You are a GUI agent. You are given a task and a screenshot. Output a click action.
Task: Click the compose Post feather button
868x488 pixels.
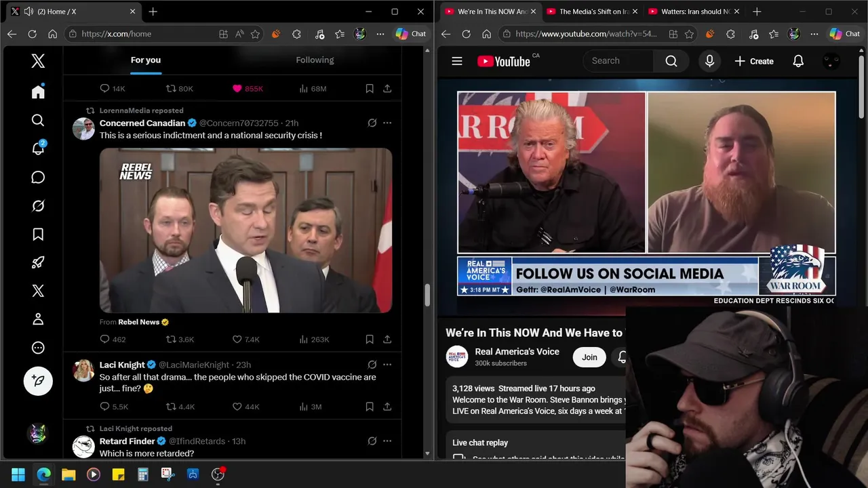click(x=38, y=382)
